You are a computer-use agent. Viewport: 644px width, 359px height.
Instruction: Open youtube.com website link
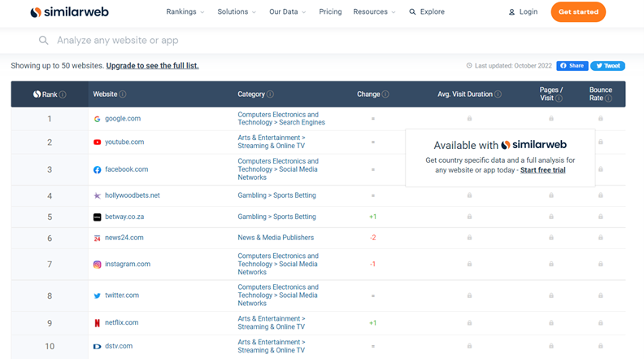click(x=124, y=142)
